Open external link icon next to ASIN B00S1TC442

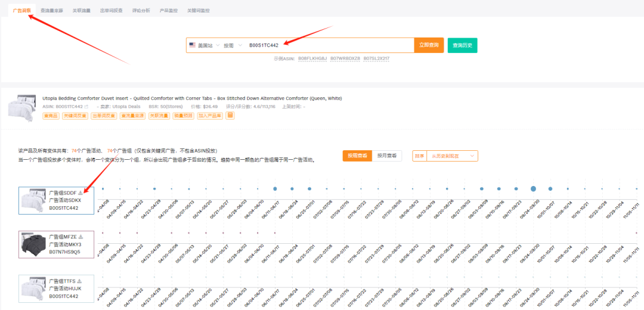coord(86,107)
